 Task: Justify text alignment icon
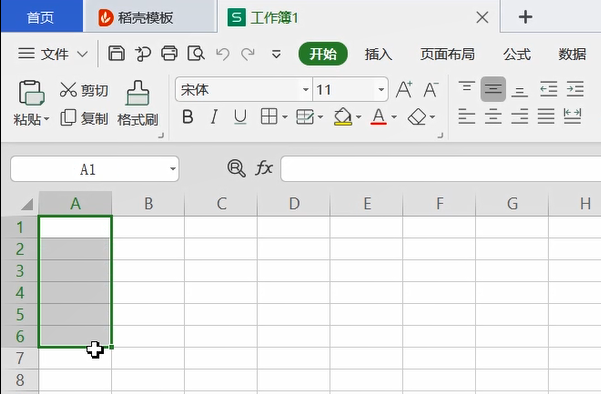(x=546, y=116)
